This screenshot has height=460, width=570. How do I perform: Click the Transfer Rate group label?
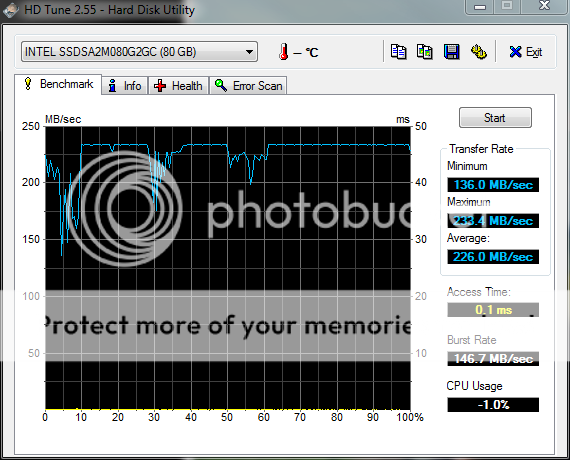click(x=481, y=149)
